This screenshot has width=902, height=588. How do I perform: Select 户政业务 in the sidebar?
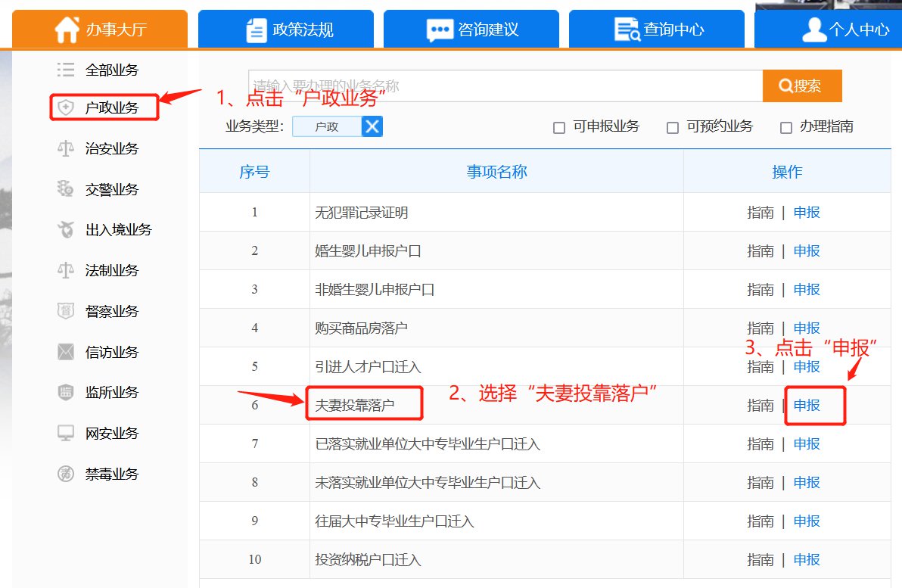111,108
